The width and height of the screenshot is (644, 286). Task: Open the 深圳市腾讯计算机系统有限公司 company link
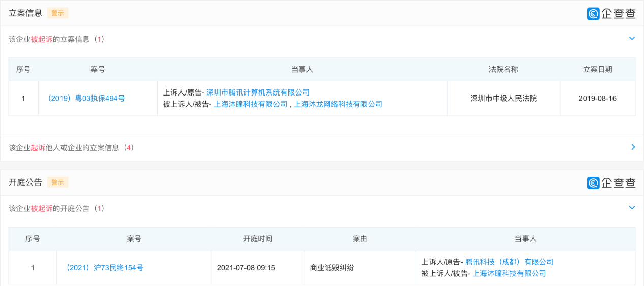(x=258, y=92)
